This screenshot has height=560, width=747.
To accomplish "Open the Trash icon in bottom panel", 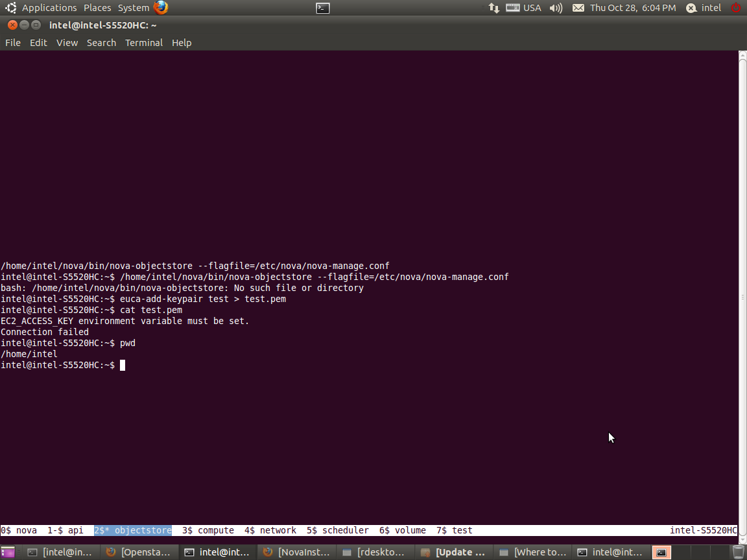I will [737, 552].
